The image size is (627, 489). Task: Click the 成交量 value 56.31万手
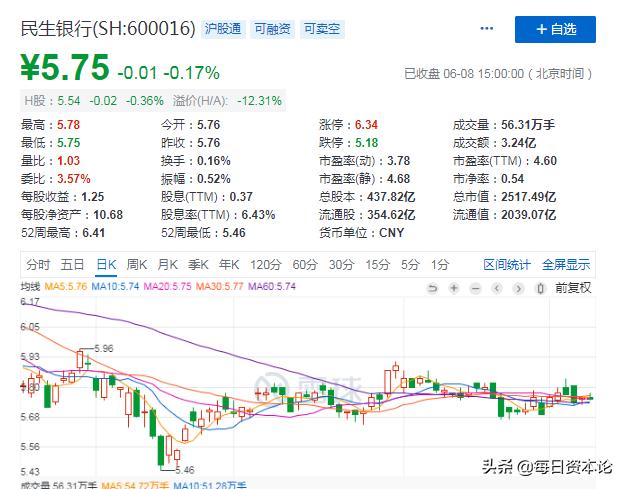[528, 125]
